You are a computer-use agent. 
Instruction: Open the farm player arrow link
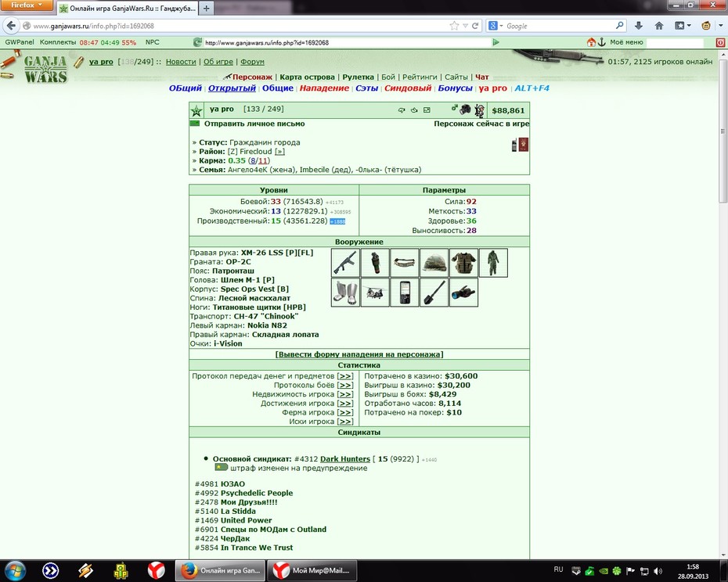tap(345, 412)
